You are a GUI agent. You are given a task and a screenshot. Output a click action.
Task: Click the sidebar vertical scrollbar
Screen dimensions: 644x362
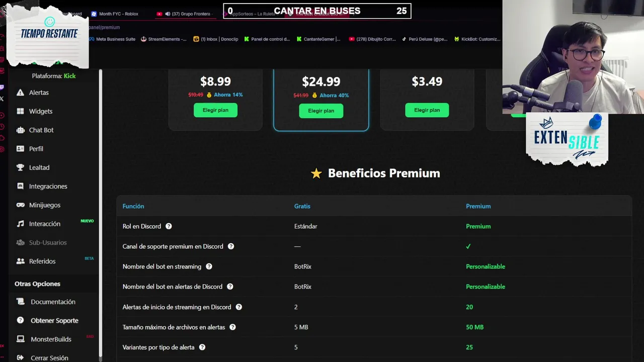[x=101, y=211]
